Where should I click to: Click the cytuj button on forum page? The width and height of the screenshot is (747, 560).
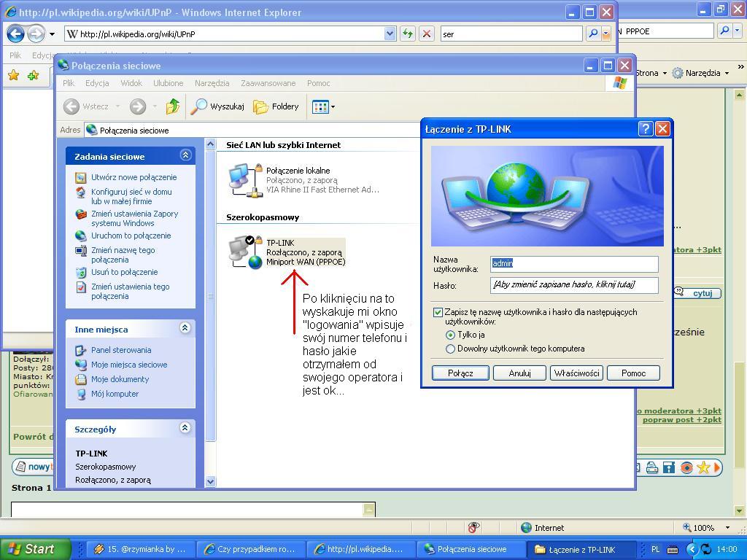[x=698, y=293]
